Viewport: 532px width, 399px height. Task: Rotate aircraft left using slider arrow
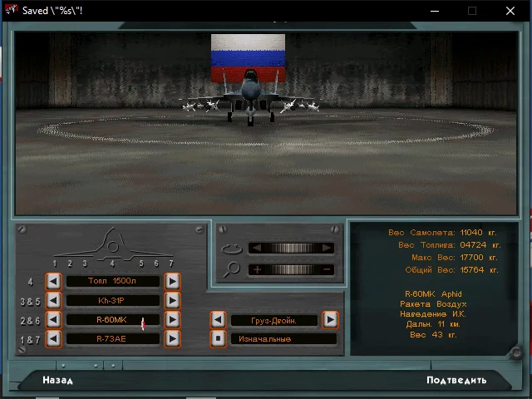tap(257, 248)
